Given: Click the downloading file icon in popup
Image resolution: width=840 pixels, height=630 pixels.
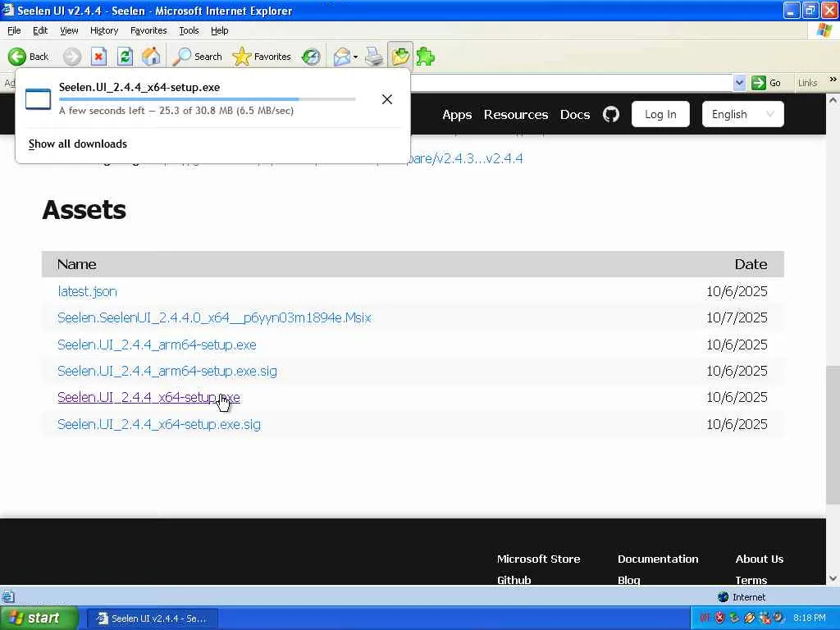Looking at the screenshot, I should 38,99.
